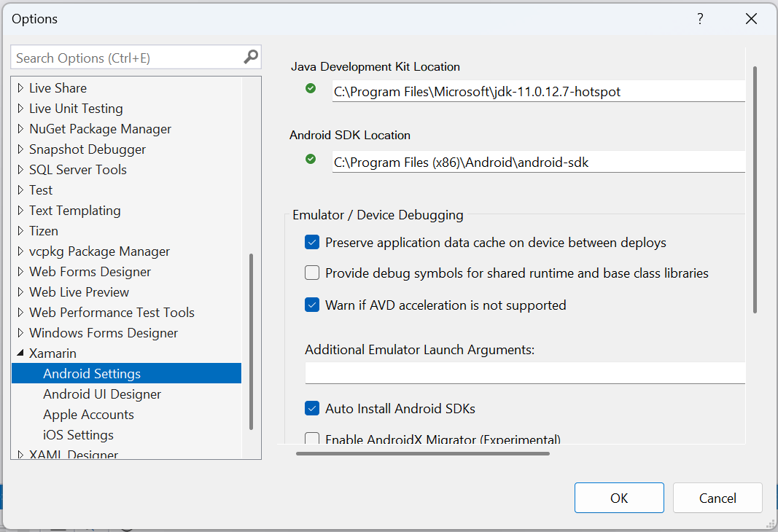This screenshot has height=532, width=778.
Task: Uncheck Warn if AVD acceleration is not supported
Action: [312, 305]
